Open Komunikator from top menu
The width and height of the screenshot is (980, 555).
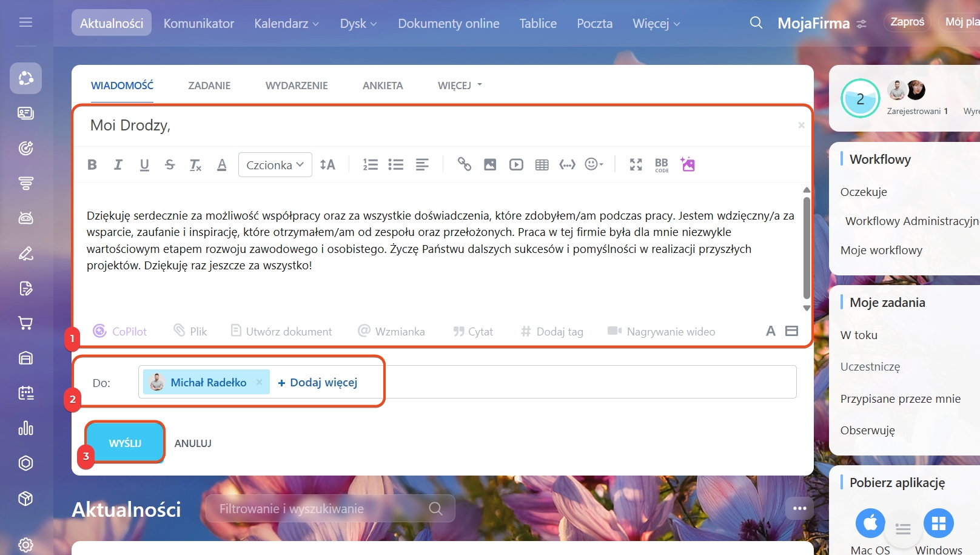(x=198, y=24)
